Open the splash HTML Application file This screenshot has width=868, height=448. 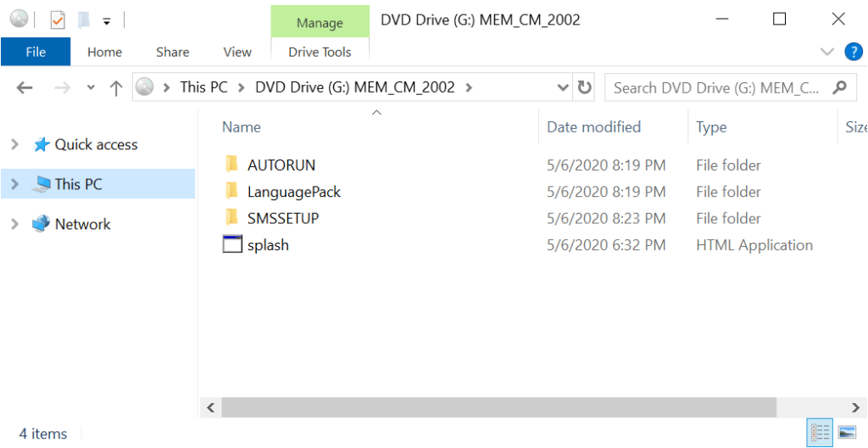[x=268, y=245]
